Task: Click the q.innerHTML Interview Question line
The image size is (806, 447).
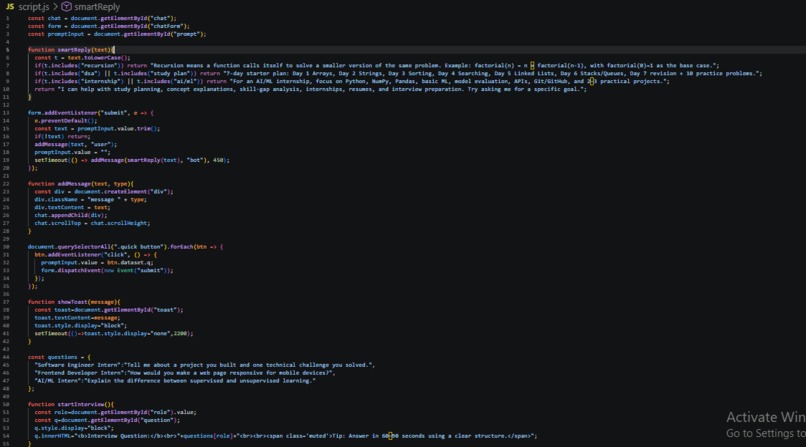Action: [x=286, y=436]
